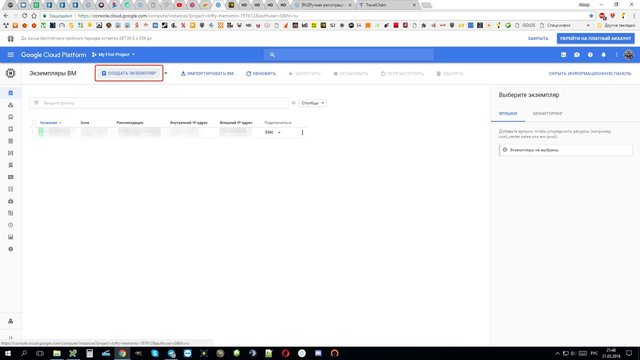The image size is (640, 360).
Task: Select the VM instances sidebar icon
Action: (11, 93)
